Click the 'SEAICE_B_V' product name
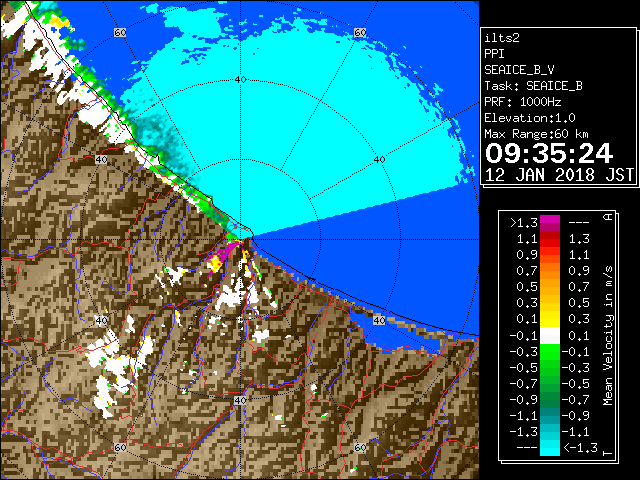Screen dimensions: 640x480 (x=519, y=70)
